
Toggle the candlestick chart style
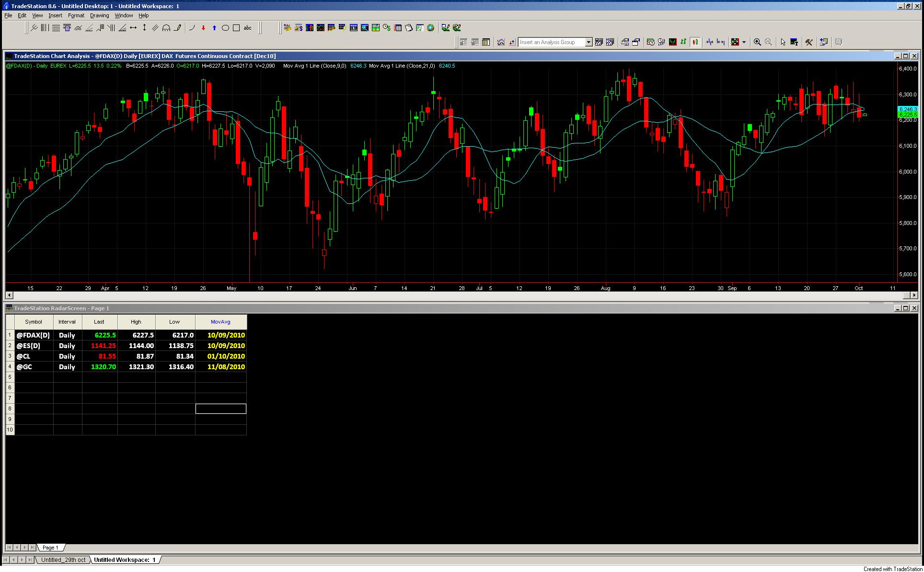(x=695, y=42)
